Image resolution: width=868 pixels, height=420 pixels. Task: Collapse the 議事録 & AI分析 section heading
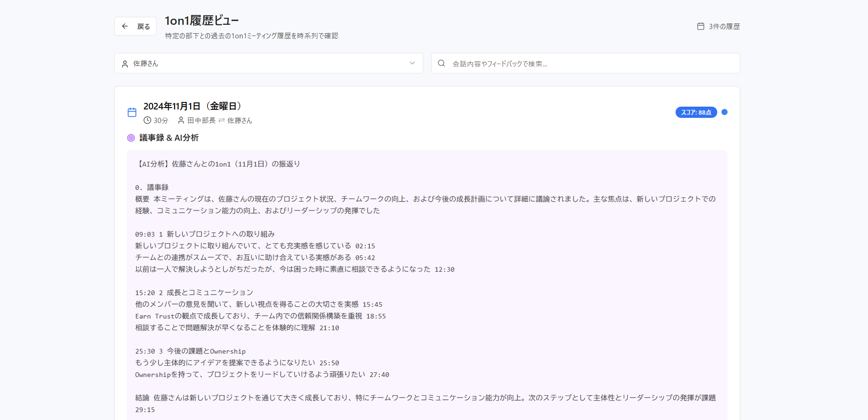point(169,138)
